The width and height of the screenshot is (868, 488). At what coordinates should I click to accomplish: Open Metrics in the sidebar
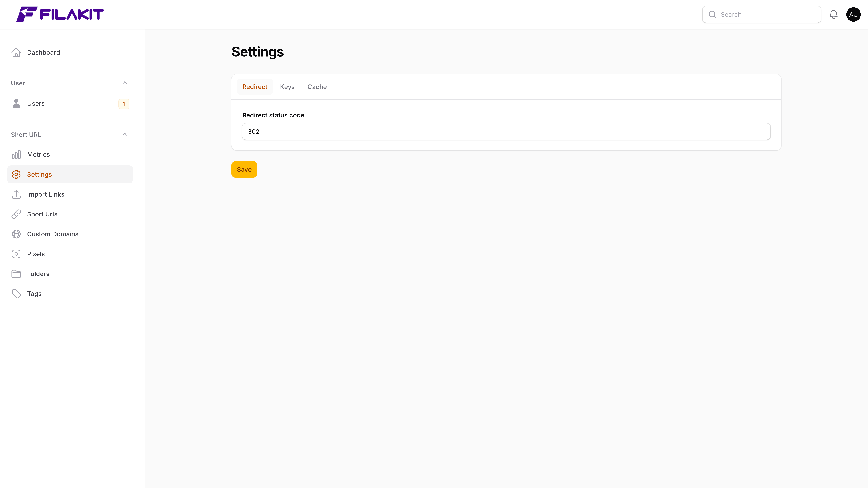(70, 155)
